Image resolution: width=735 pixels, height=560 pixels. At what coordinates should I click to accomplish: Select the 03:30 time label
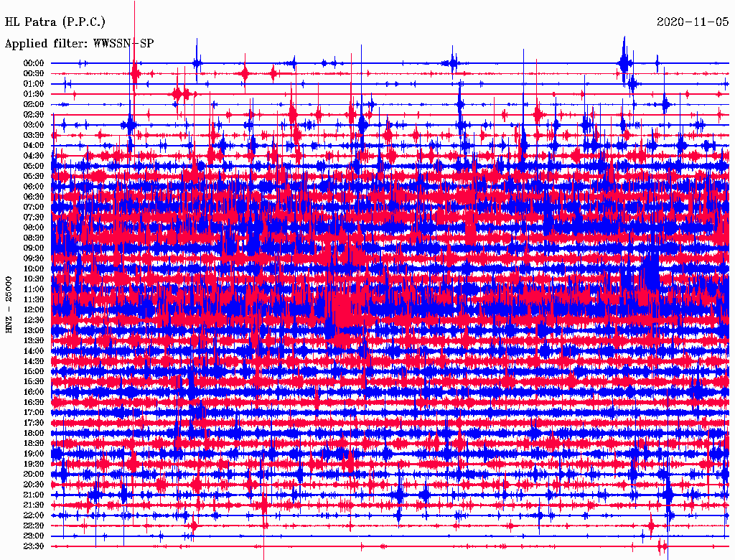34,135
